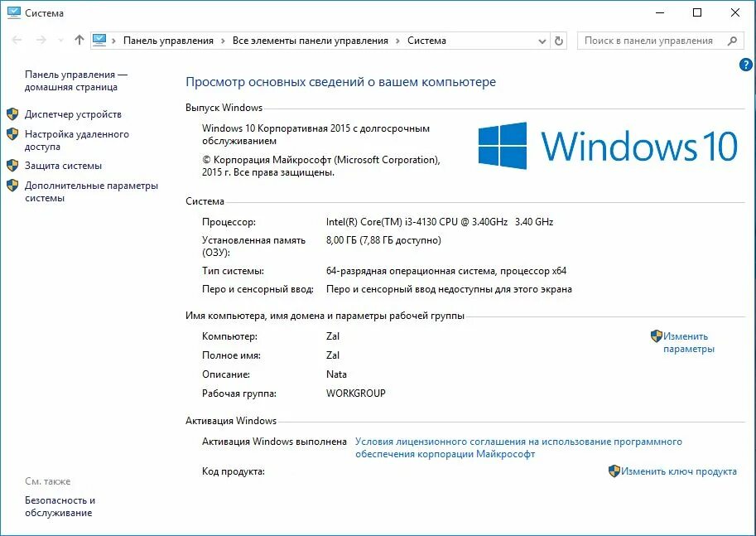The height and width of the screenshot is (536, 756).
Task: Click description value Nata
Action: (336, 374)
